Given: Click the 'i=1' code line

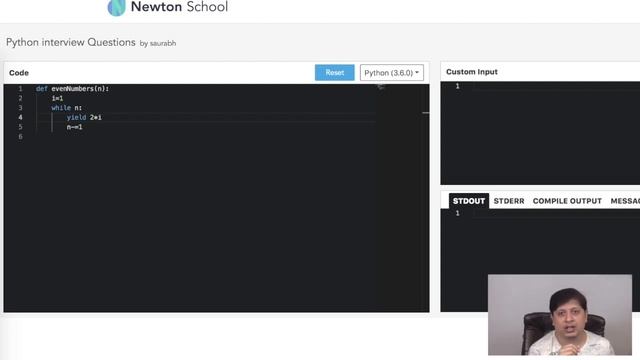Looking at the screenshot, I should (57, 98).
